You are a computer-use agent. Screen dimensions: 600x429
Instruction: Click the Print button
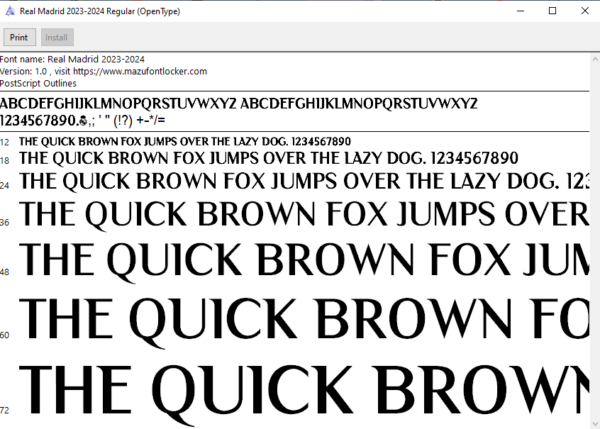coord(19,38)
